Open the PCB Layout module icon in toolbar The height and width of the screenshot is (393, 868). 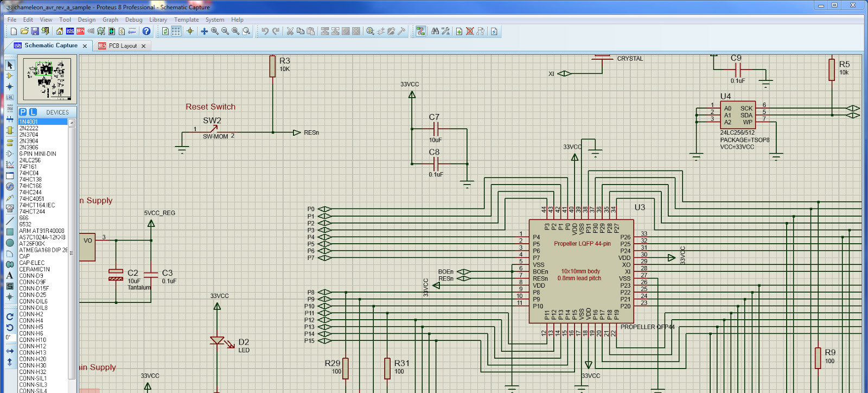[x=80, y=31]
